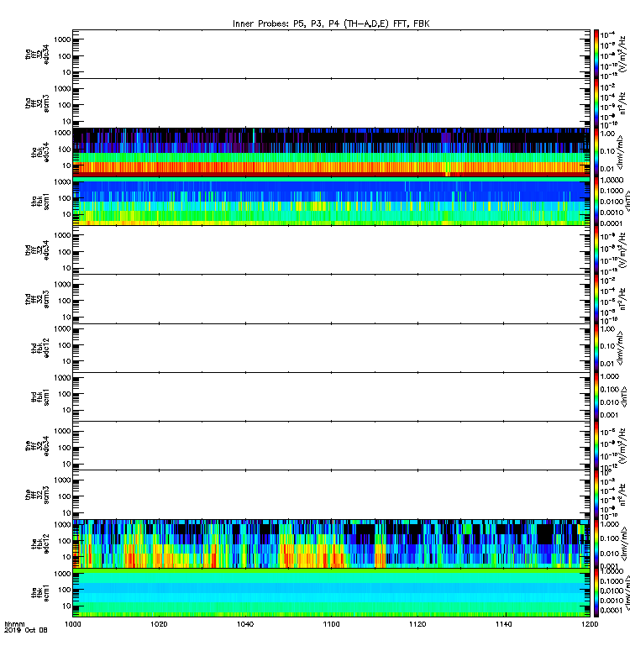The width and height of the screenshot is (630, 672).
Task: Select the "tha fff 32 edc34" panel label
Action: click(37, 54)
